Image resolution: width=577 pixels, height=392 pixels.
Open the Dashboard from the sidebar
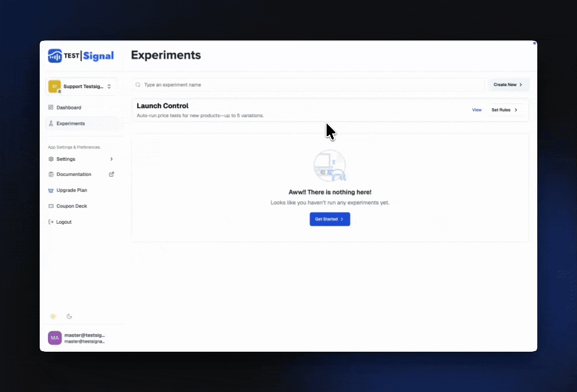point(69,107)
